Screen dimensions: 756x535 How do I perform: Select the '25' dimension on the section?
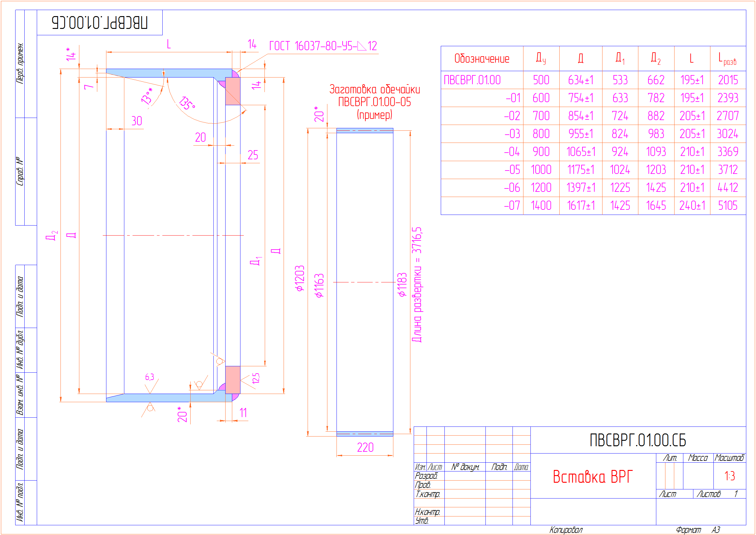(x=253, y=155)
